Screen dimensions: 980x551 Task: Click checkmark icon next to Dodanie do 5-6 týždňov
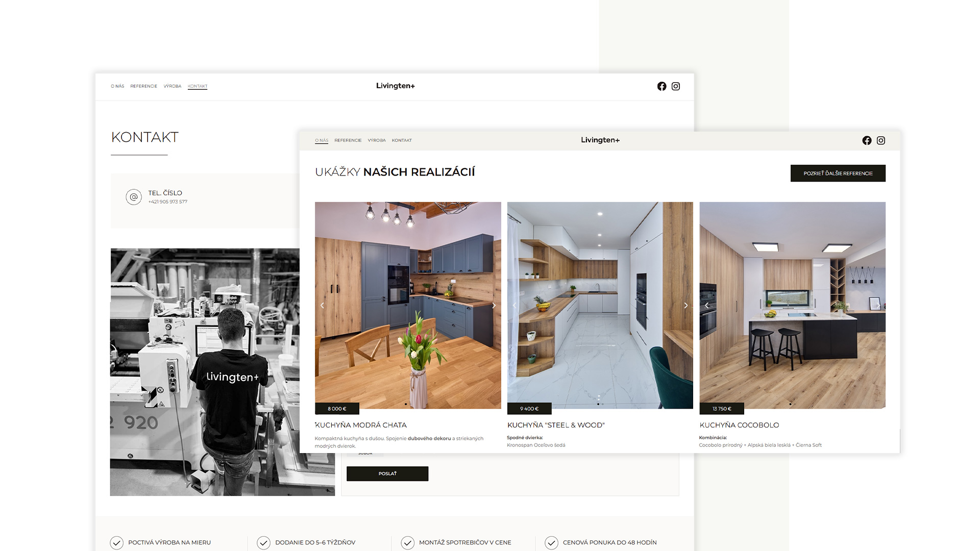tap(263, 542)
